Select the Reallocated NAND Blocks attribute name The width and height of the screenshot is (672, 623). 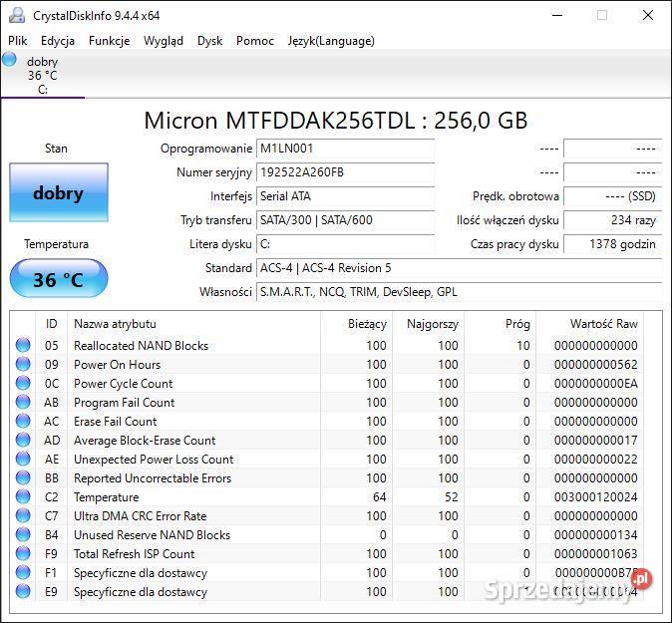pos(141,345)
